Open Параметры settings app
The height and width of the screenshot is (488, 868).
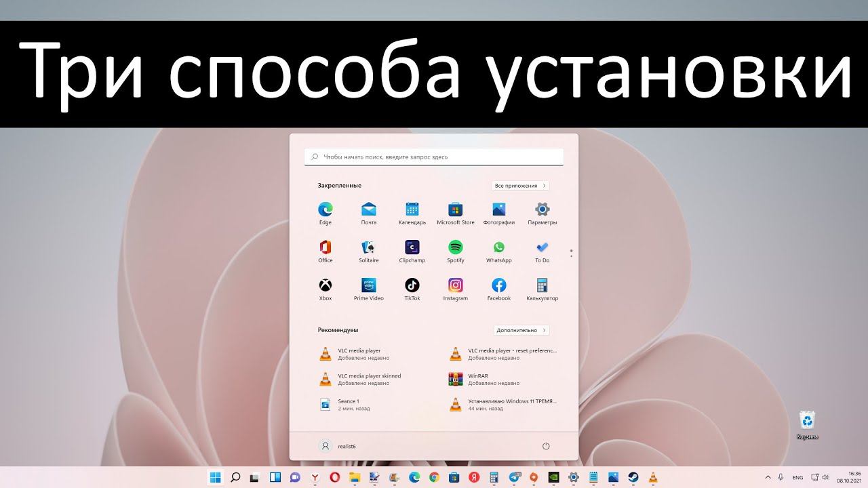point(542,213)
